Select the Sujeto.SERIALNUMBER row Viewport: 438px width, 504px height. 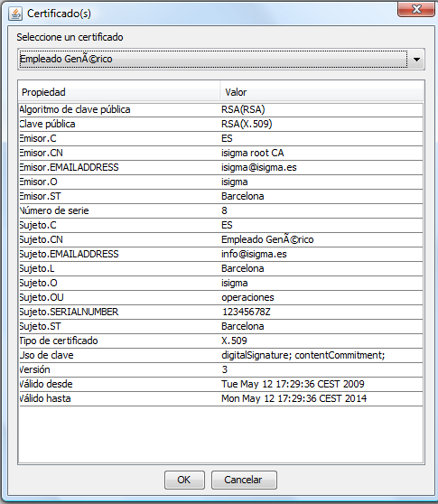click(x=221, y=313)
